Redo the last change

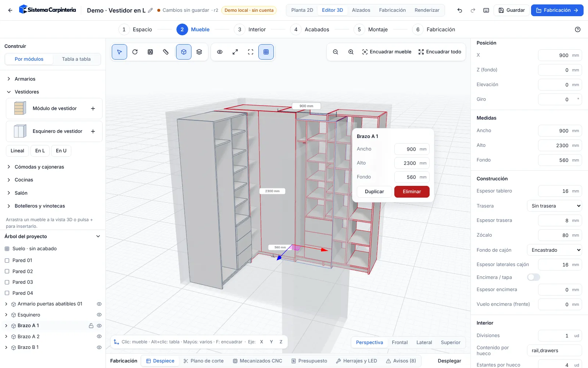(473, 10)
